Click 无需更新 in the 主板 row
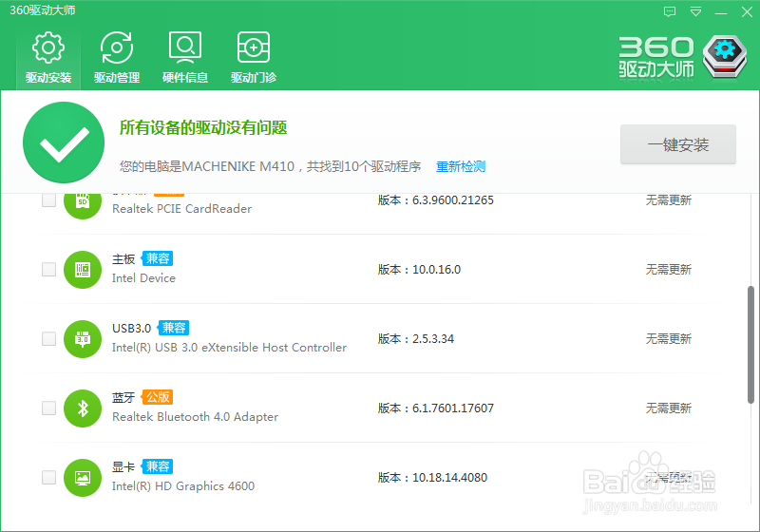Screen dimensions: 760x532 669,270
